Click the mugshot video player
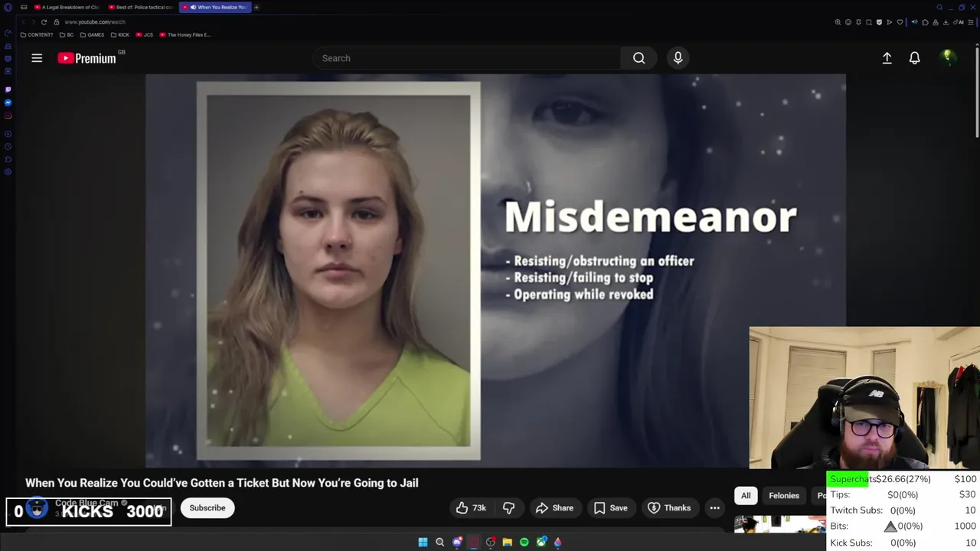The image size is (980, 551). point(495,270)
